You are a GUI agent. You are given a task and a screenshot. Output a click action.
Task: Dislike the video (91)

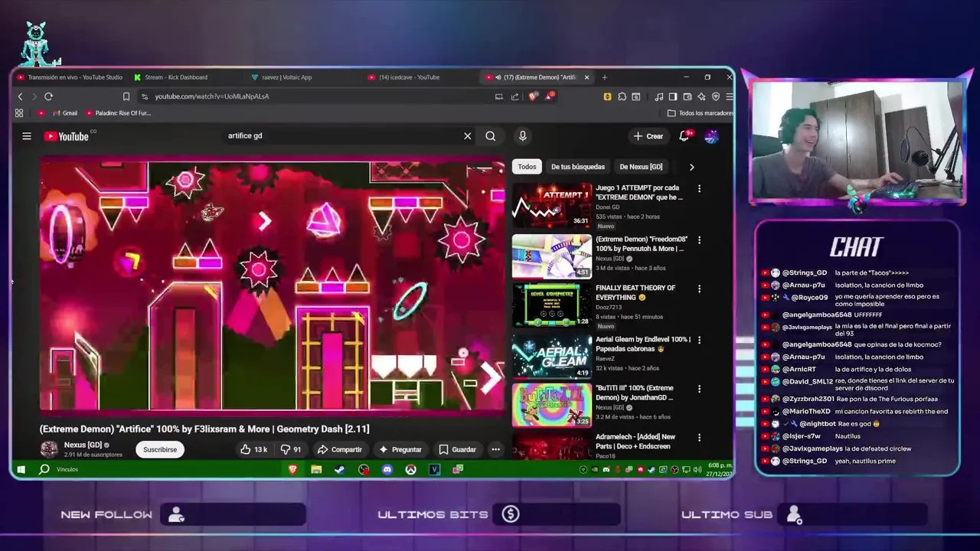(291, 450)
